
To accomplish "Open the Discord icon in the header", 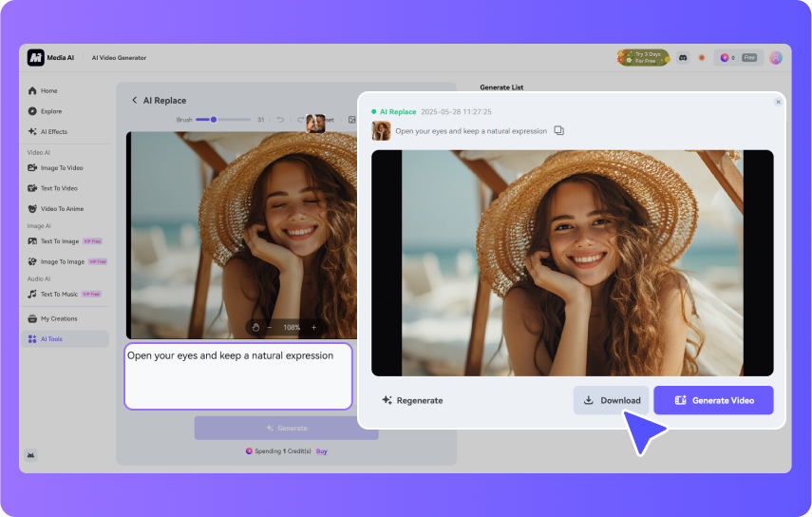I will pos(683,58).
